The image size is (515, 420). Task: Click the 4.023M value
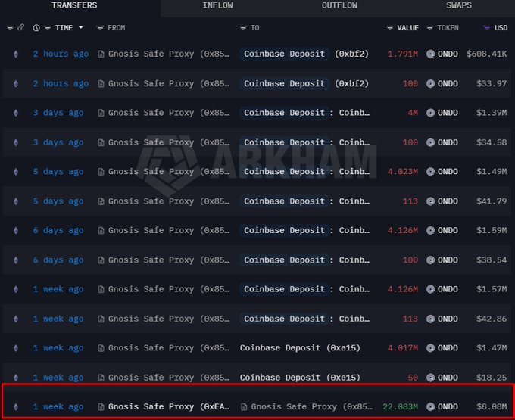[403, 172]
